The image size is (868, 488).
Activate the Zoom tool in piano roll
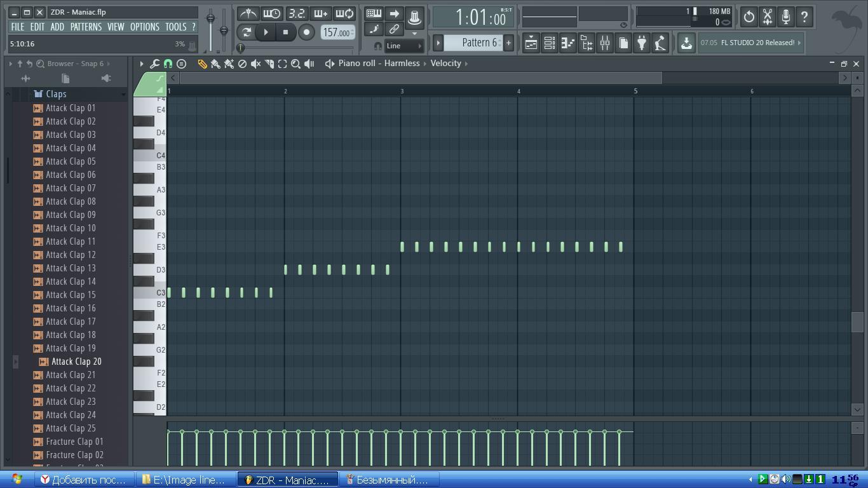tap(295, 64)
